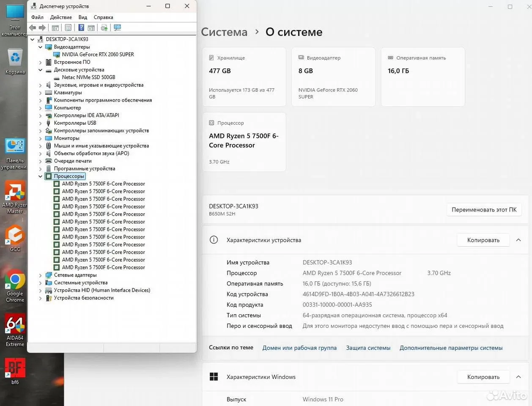Collapse the Характеристики устройства section chevron
Image resolution: width=532 pixels, height=406 pixels.
pos(518,240)
